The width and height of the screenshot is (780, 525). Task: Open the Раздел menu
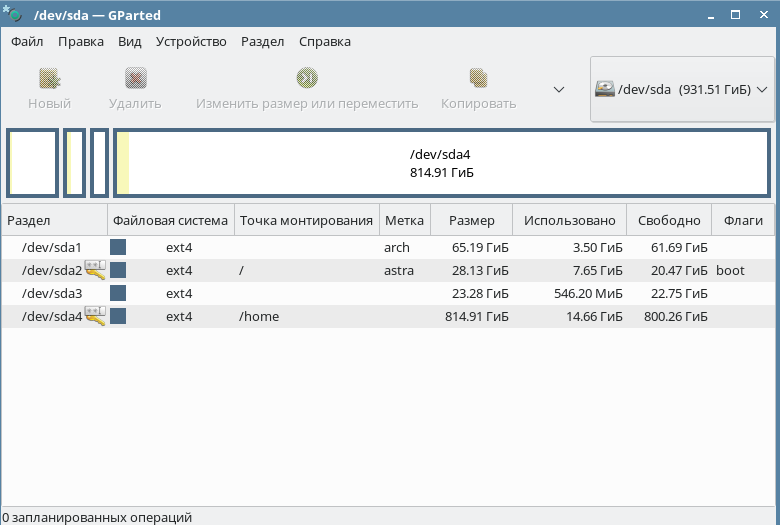tap(262, 41)
